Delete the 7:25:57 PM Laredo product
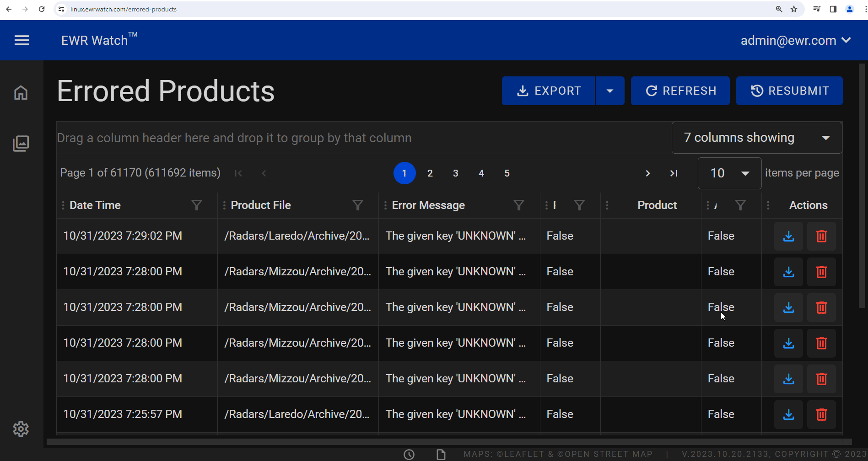This screenshot has width=868, height=461. (821, 414)
